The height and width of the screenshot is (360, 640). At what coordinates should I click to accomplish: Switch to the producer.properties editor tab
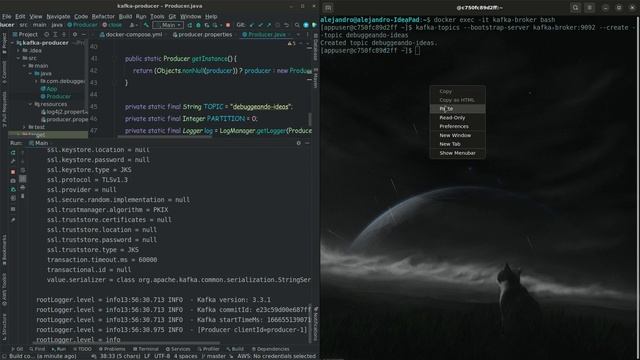[202, 35]
